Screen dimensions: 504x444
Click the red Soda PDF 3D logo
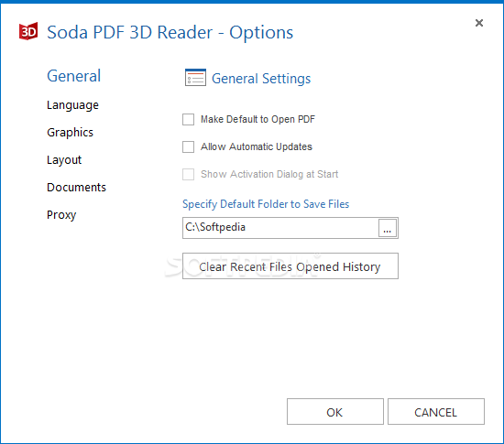click(28, 31)
